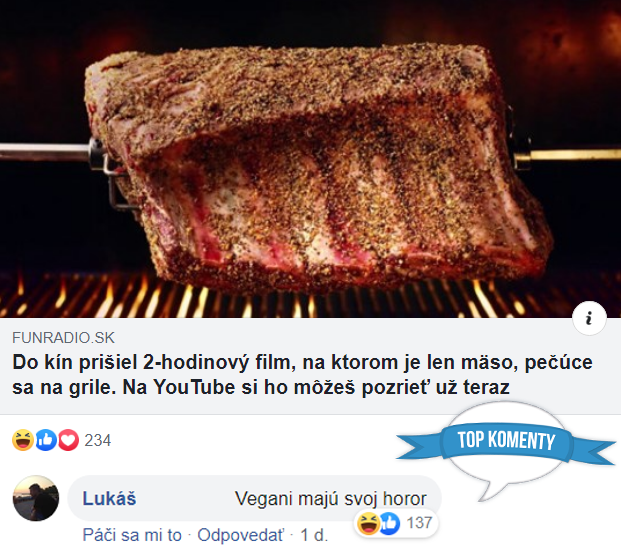Click the TOP KOMENTY ribbon badge
The height and width of the screenshot is (556, 621).
[x=506, y=440]
